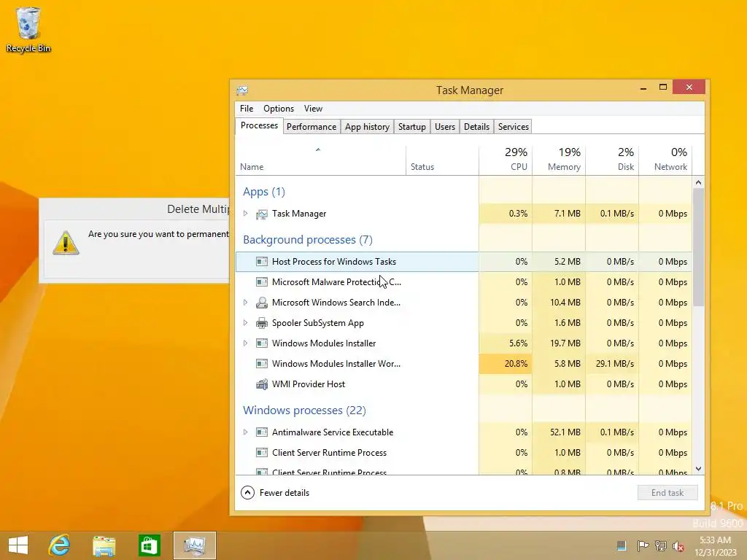Sort by the Status column header
This screenshot has width=747, height=560.
click(442, 160)
